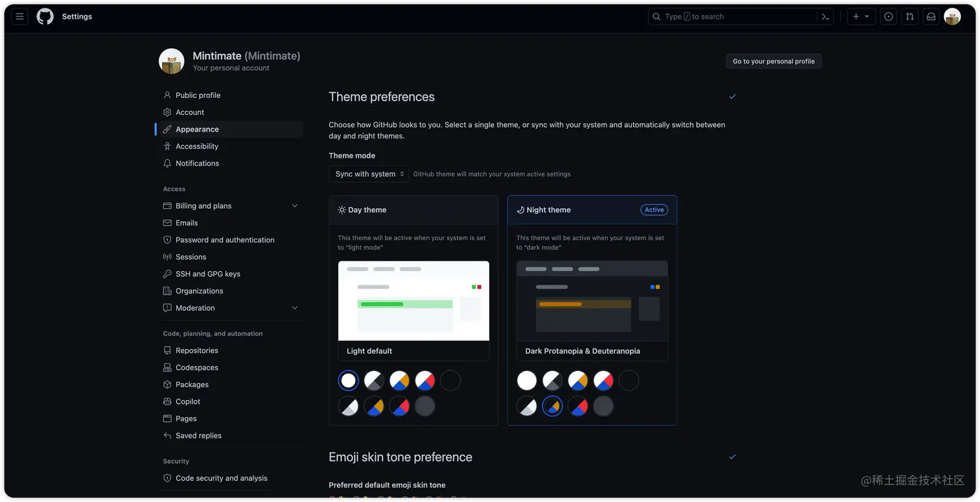This screenshot has width=980, height=502.
Task: Choose the Light high contrast day theme
Action: point(373,380)
